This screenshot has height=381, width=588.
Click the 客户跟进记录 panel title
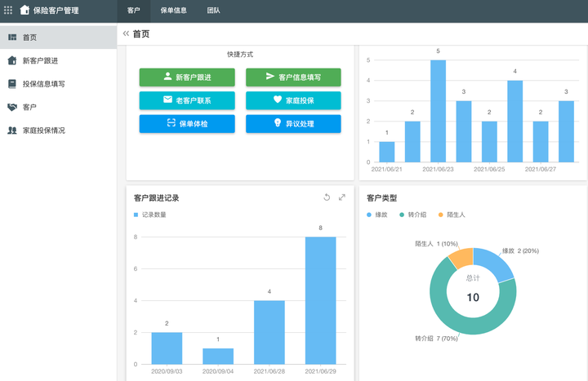tap(156, 197)
